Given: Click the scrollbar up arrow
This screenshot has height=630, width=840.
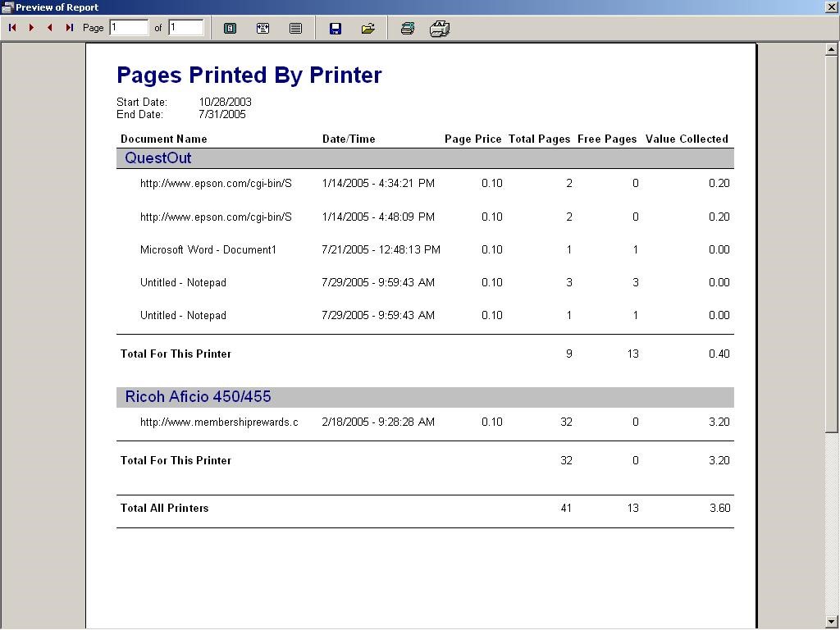Looking at the screenshot, I should coord(832,50).
